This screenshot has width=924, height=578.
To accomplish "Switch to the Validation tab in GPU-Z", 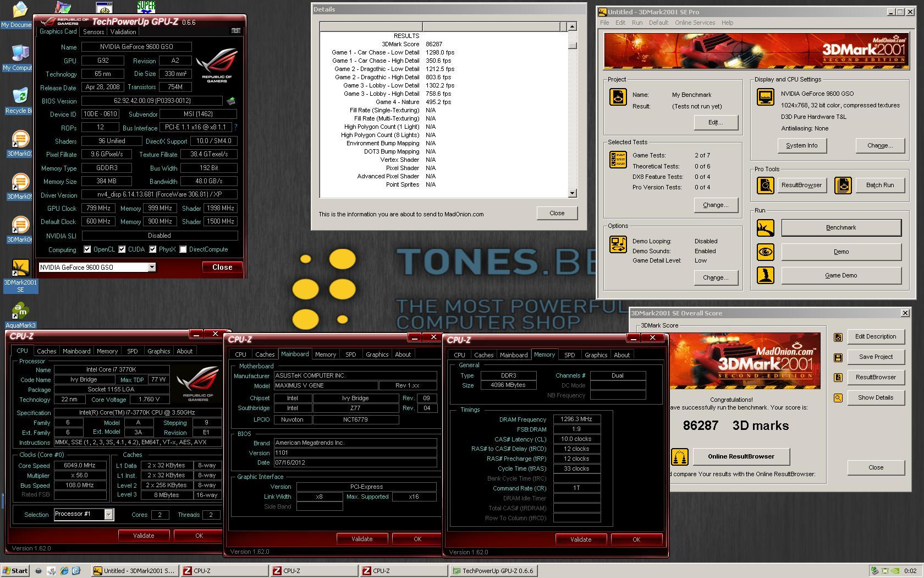I will point(123,32).
